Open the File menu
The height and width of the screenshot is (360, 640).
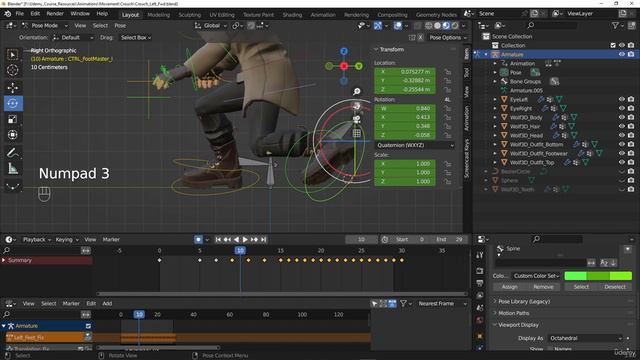20,13
